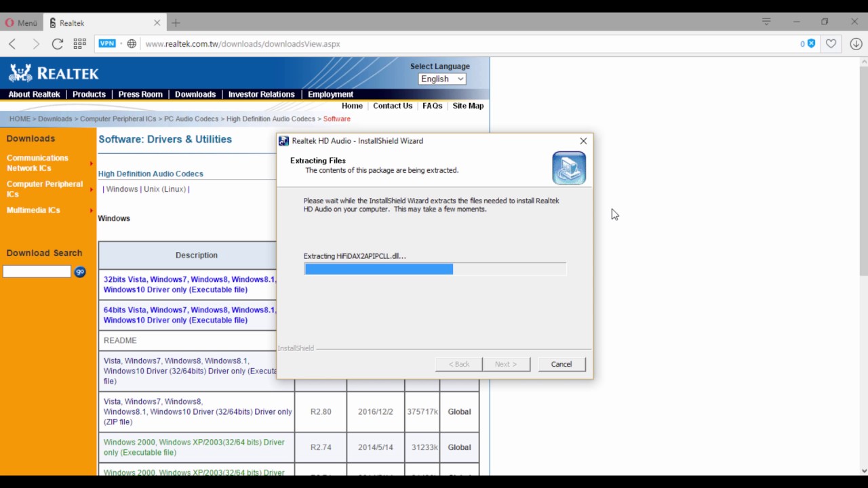Click the Download Search input field

point(37,272)
